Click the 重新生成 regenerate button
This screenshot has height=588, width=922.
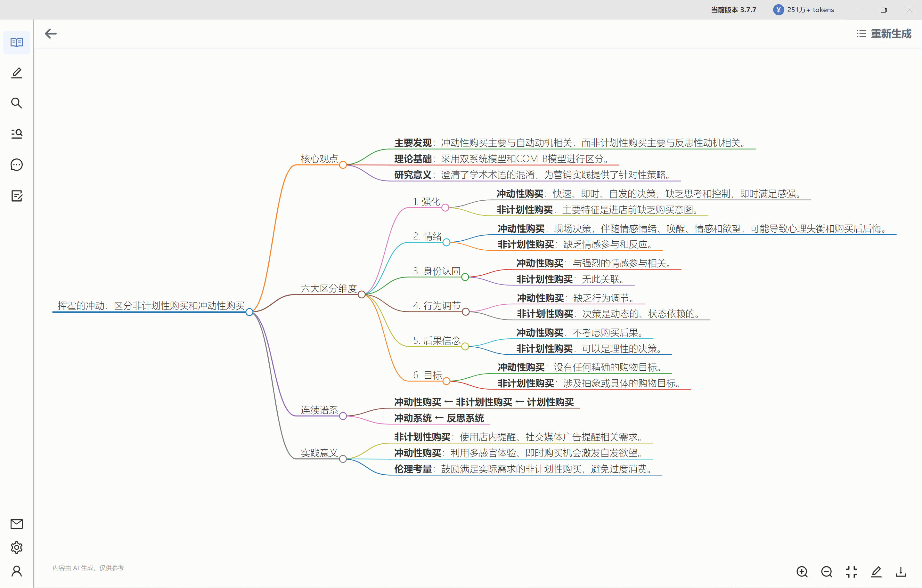[x=885, y=34]
